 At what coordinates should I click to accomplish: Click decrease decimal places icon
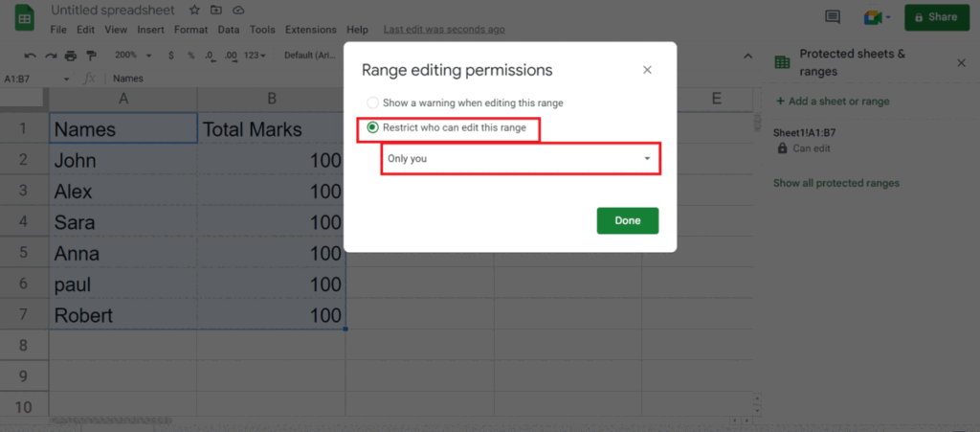[x=210, y=56]
